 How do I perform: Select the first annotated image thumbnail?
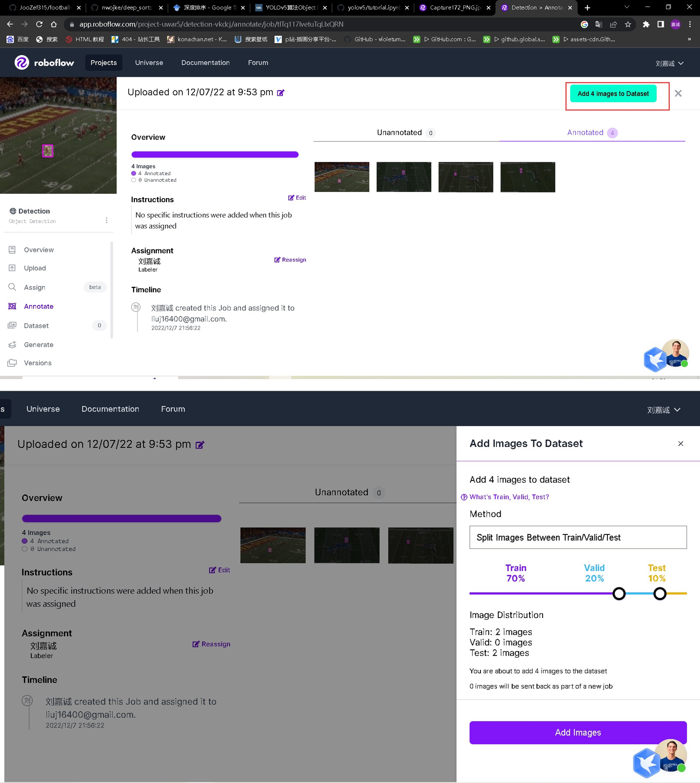point(342,177)
